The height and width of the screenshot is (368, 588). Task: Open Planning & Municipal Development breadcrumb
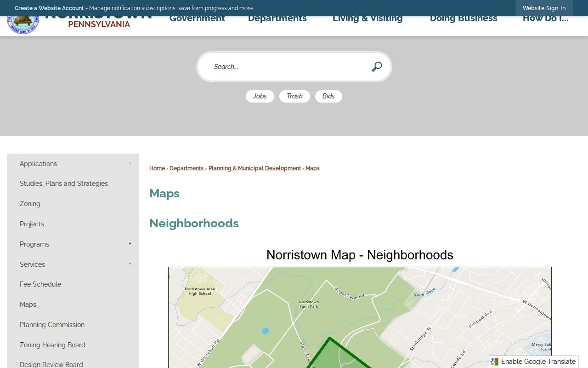(254, 168)
